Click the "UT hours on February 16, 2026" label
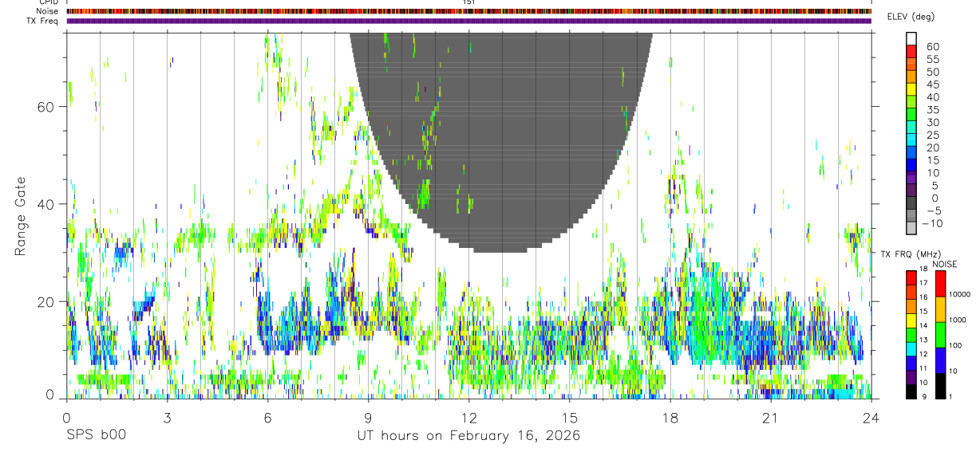This screenshot has height=452, width=980. 468,436
